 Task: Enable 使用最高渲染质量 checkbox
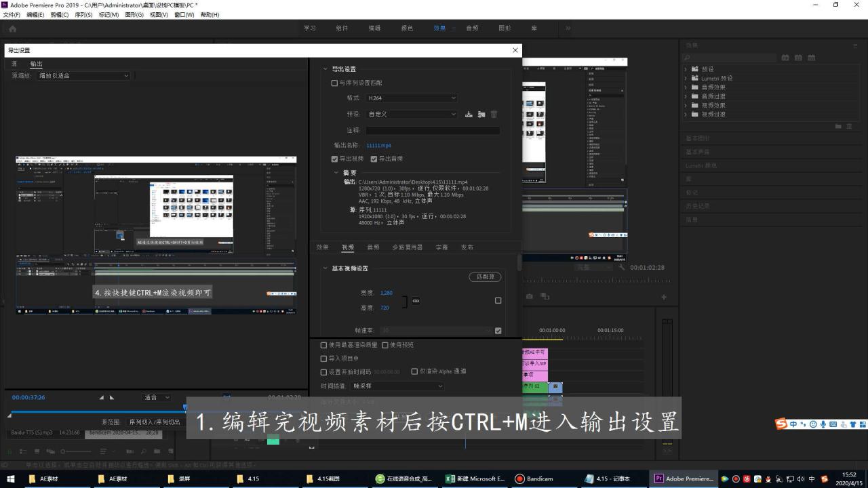323,345
